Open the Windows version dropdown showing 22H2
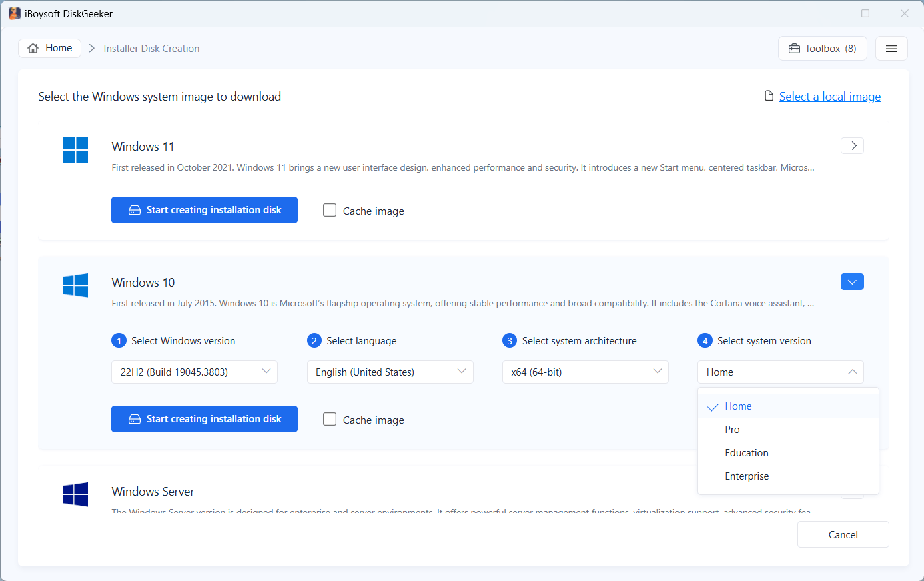924x581 pixels. (195, 372)
